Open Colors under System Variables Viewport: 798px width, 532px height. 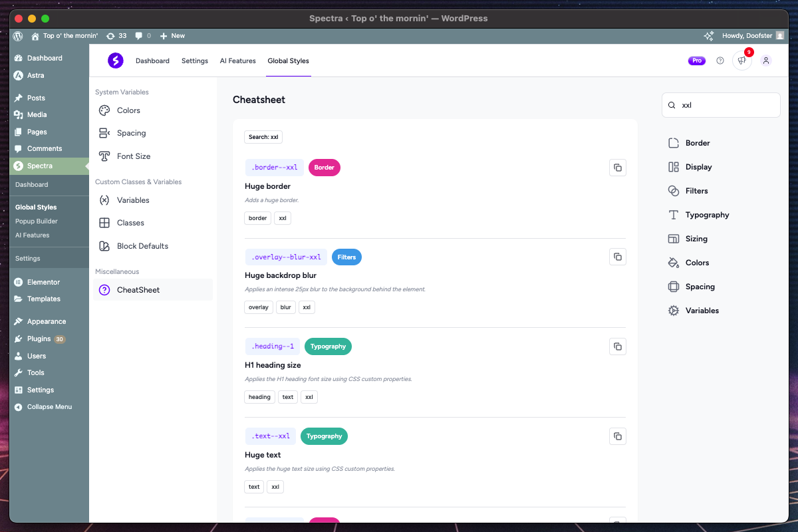(x=128, y=110)
